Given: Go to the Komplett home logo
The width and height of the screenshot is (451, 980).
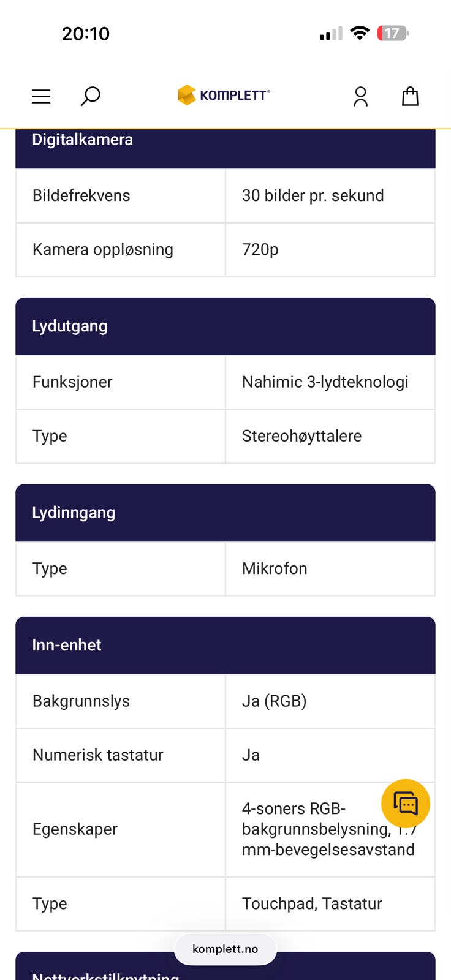Looking at the screenshot, I should coord(224,95).
